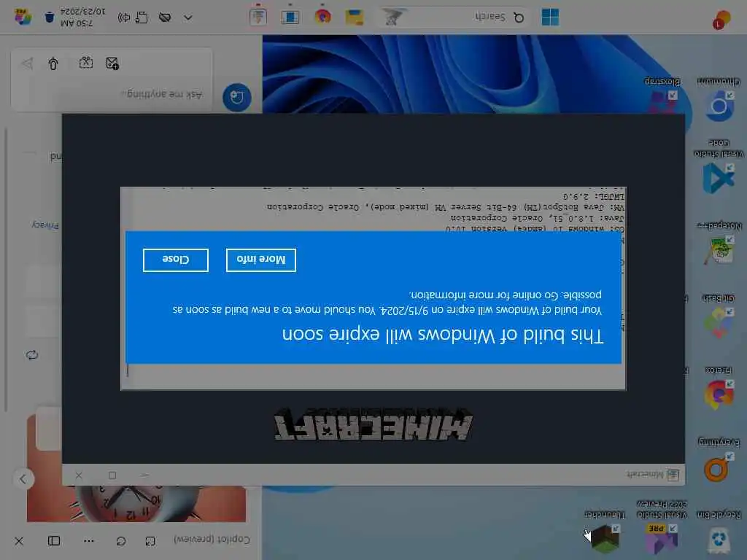Click the Copilot microphone icon
Viewport: 747px width, 560px height.
[x=53, y=63]
